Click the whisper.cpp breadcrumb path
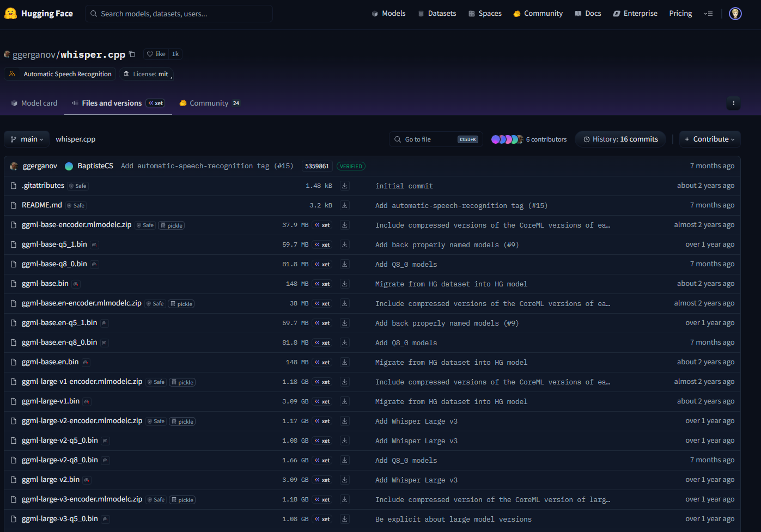 pos(76,139)
